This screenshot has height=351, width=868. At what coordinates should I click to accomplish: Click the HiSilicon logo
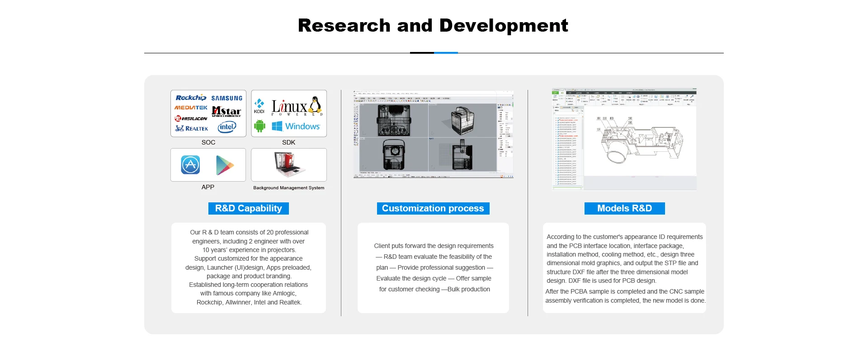[x=191, y=118]
